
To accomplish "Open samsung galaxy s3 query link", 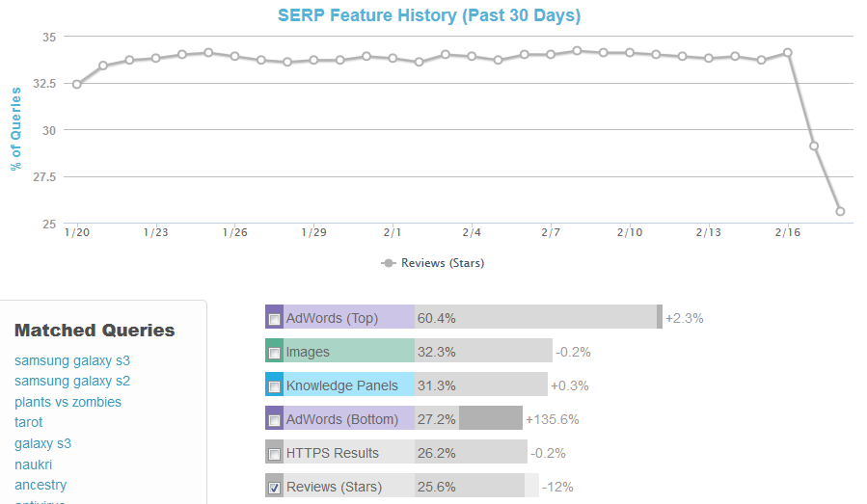I will pyautogui.click(x=71, y=360).
